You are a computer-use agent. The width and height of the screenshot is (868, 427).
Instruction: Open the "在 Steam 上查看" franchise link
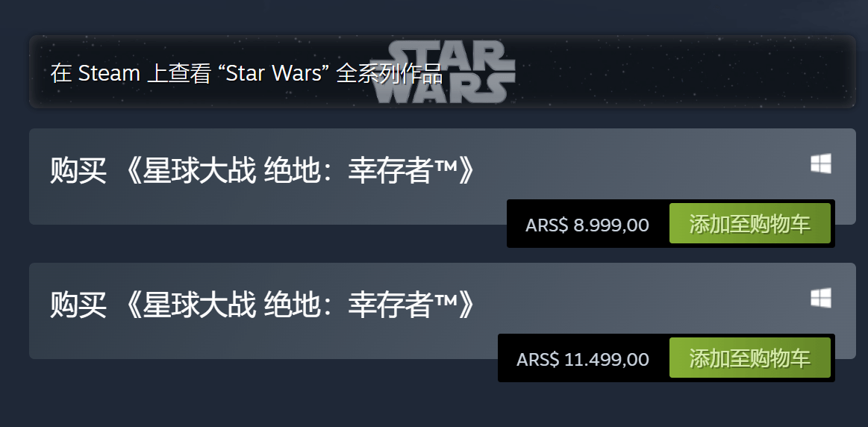[x=246, y=73]
